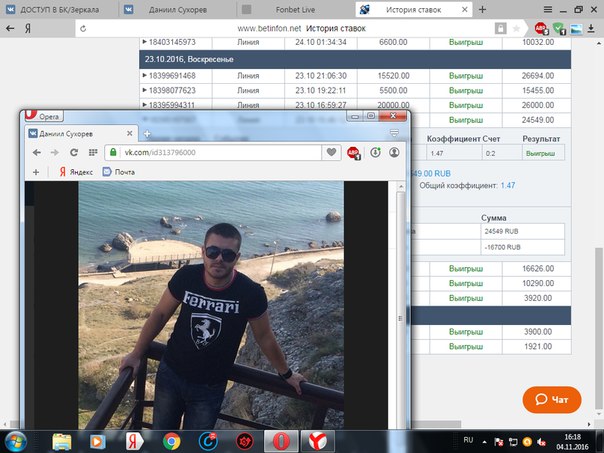Screen dimensions: 604x453
Task: Open Windows Explorer from taskbar
Action: point(62,441)
